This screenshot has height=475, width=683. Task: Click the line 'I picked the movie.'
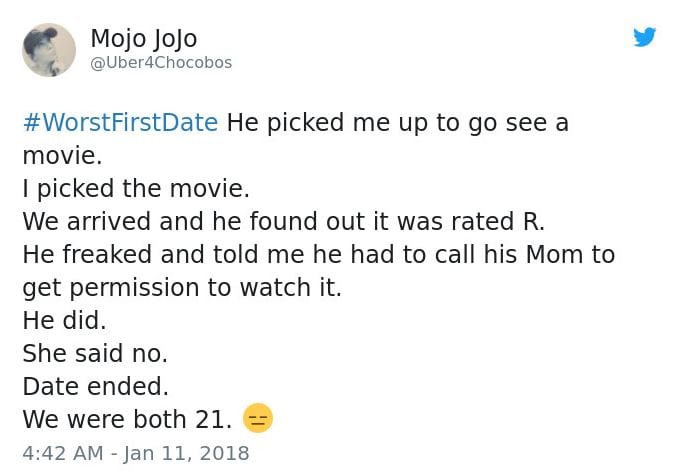tap(136, 189)
